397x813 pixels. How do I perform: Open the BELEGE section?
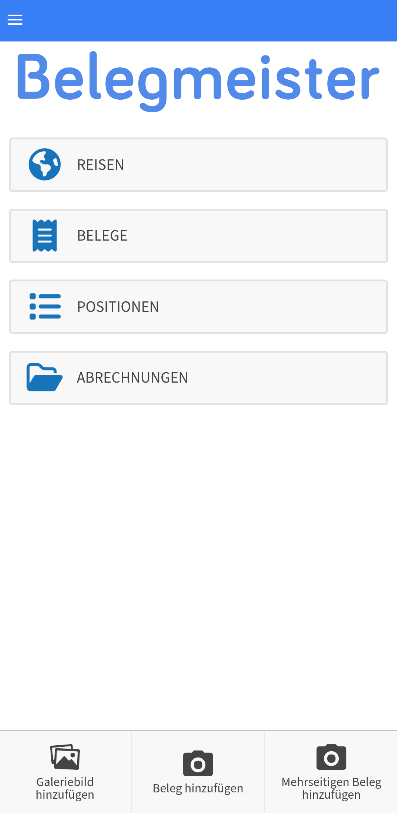pyautogui.click(x=198, y=236)
